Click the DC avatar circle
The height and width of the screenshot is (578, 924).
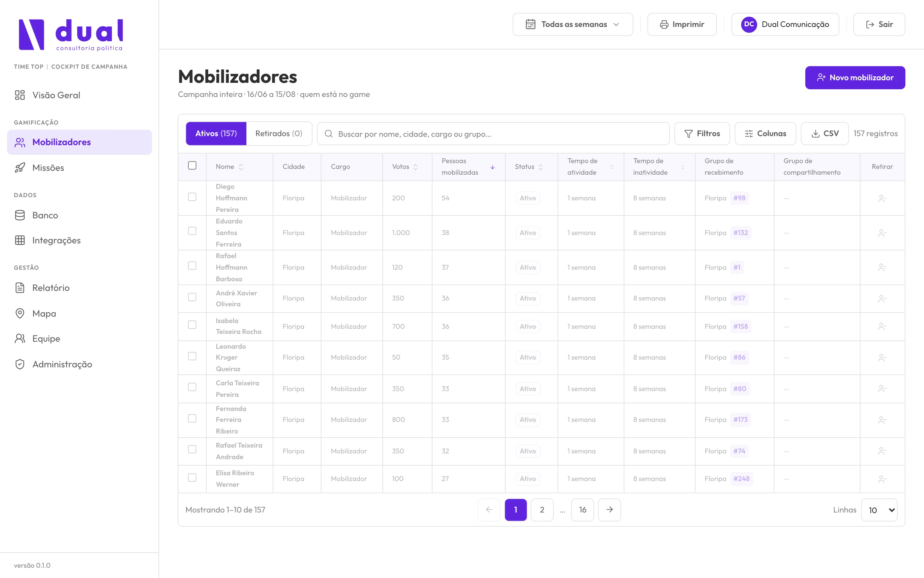(749, 24)
